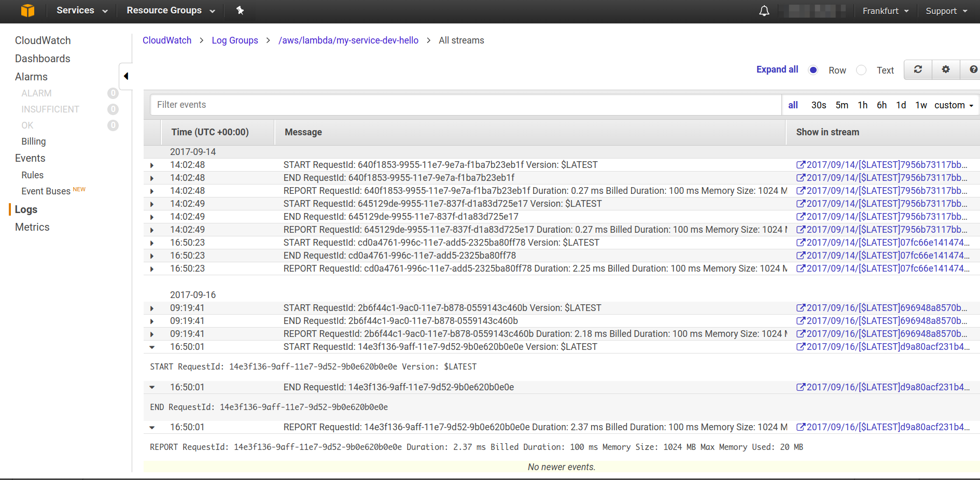
Task: Open stream link icon for 640f1853 START row
Action: pyautogui.click(x=801, y=165)
